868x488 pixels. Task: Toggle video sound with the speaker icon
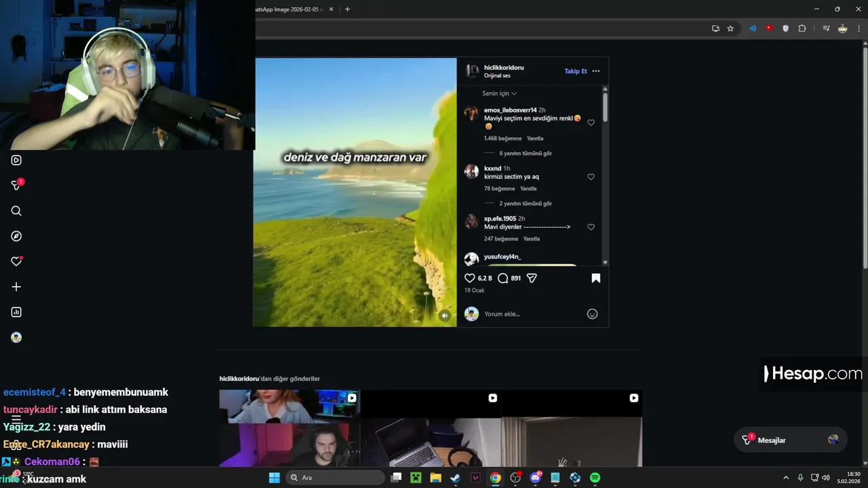(x=444, y=315)
